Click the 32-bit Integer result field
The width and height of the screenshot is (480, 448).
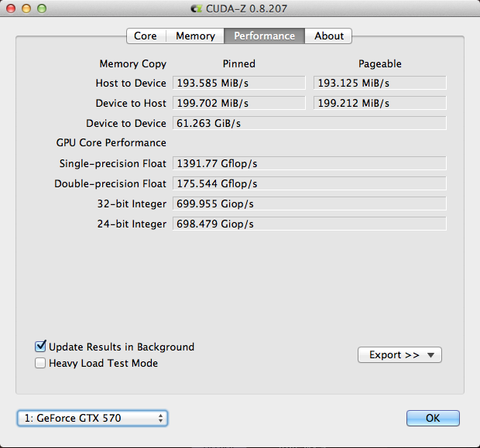click(x=310, y=203)
